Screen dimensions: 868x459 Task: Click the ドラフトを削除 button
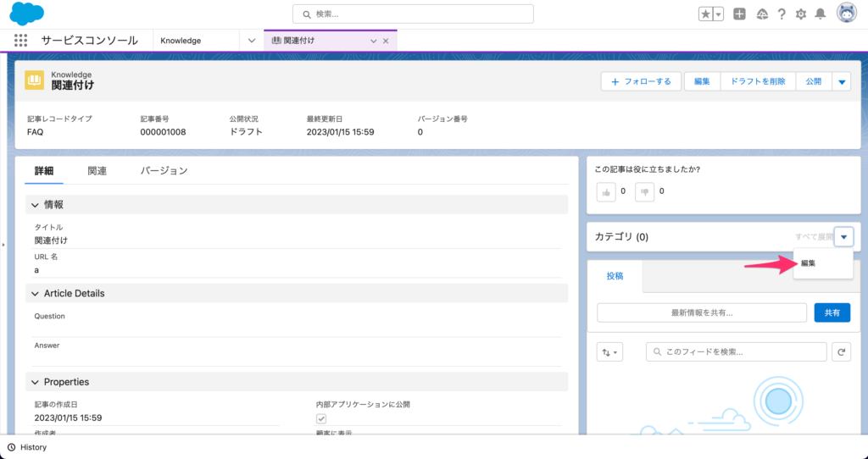pyautogui.click(x=757, y=81)
